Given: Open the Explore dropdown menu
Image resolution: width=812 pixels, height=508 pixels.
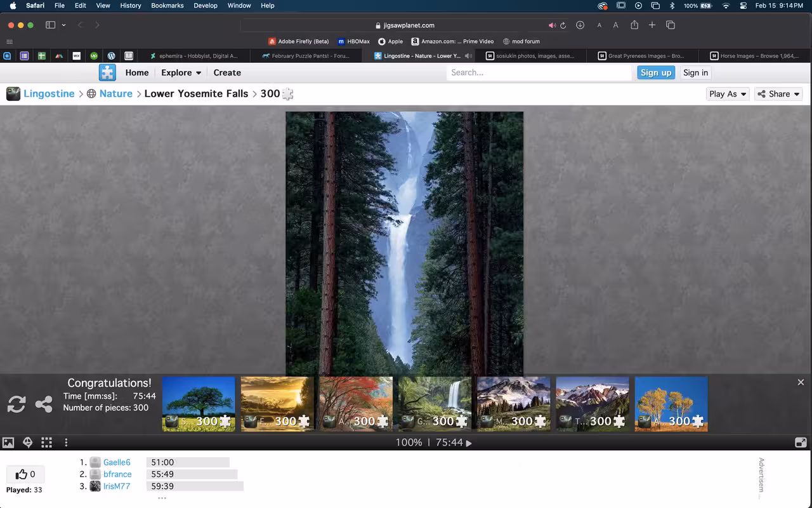Looking at the screenshot, I should click(181, 72).
